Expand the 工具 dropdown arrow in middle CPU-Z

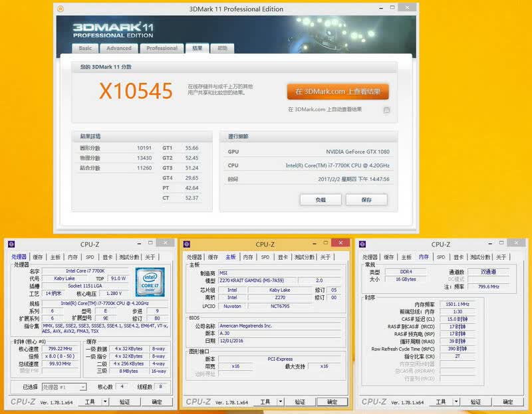click(x=280, y=402)
